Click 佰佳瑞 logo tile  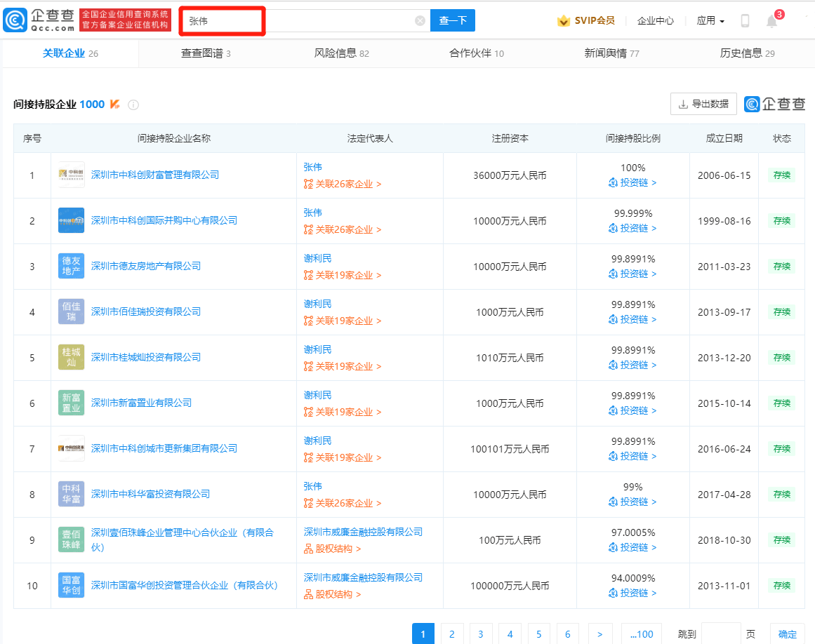pos(71,311)
